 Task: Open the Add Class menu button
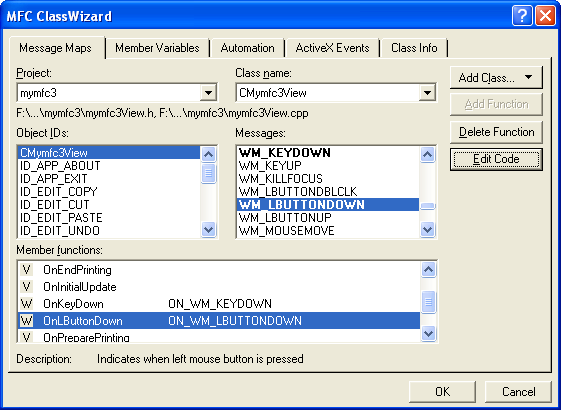[496, 78]
